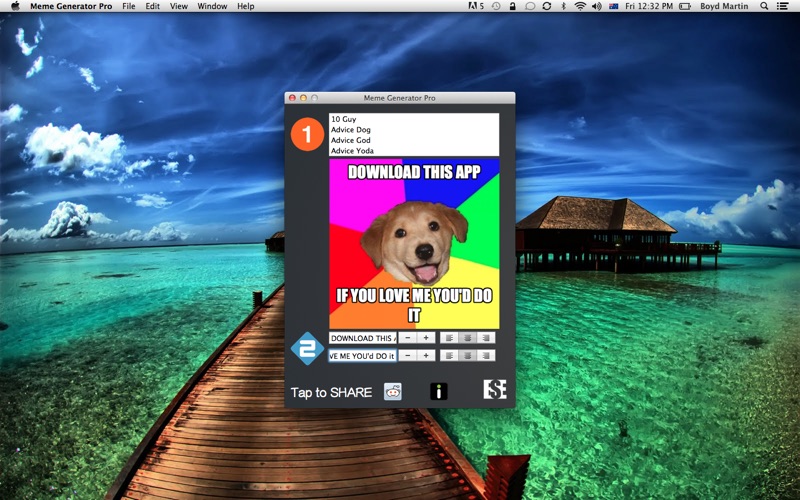
Task: Open the Australian flag input menu
Action: pos(614,6)
